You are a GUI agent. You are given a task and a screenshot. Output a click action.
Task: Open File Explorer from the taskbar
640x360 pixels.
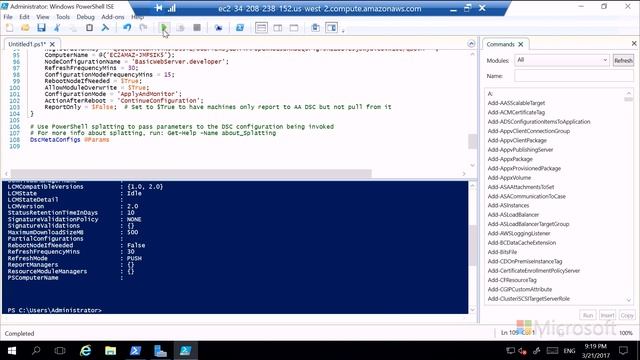[111, 351]
